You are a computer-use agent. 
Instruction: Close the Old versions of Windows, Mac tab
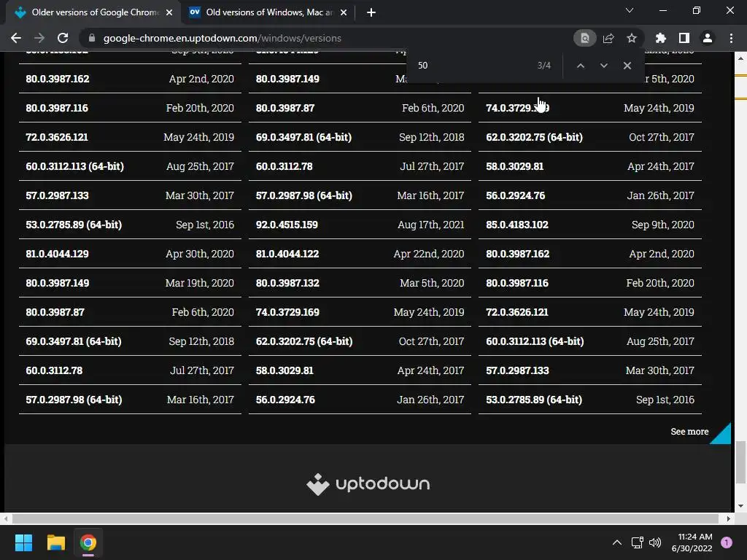click(x=344, y=12)
